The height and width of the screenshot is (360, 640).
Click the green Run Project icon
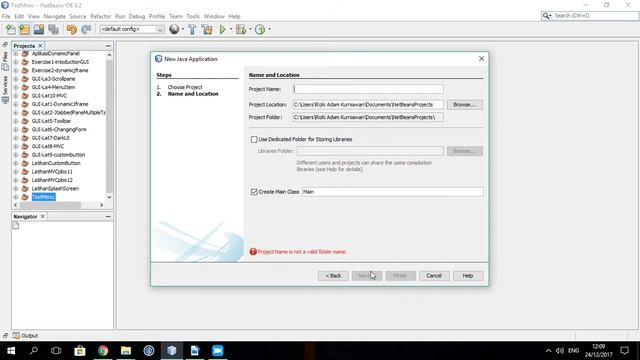pyautogui.click(x=222, y=29)
